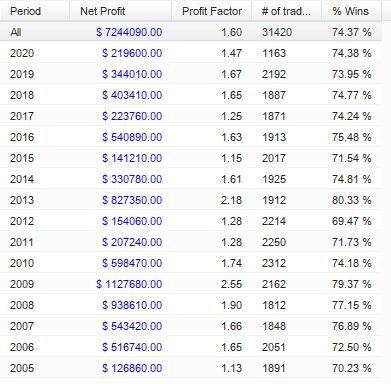Select the All period summary row

pos(191,32)
